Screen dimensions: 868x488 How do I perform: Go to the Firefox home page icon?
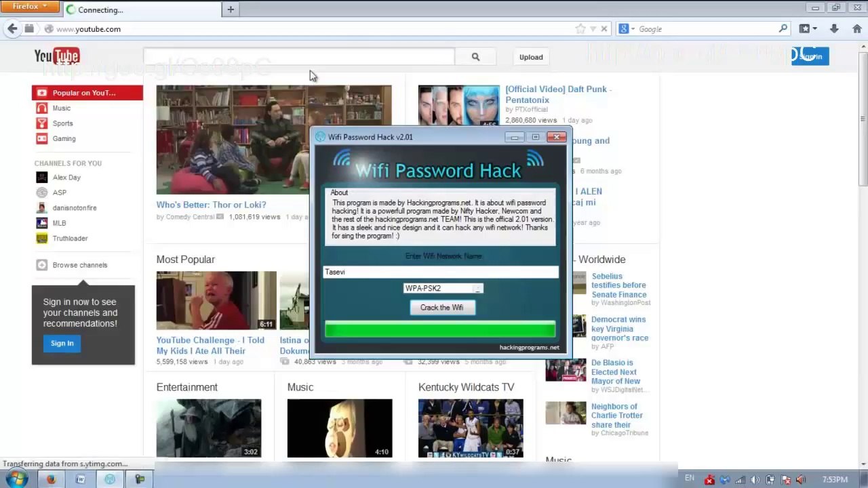coord(857,28)
